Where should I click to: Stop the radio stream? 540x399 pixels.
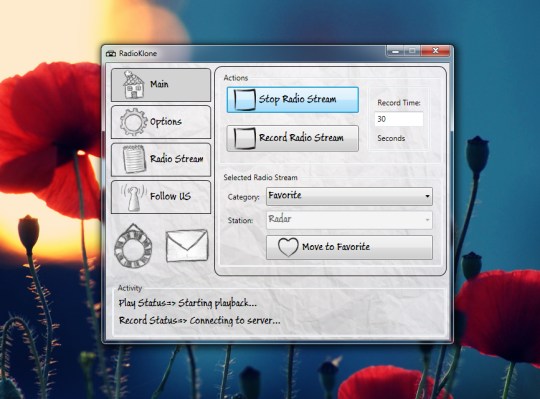pos(292,100)
